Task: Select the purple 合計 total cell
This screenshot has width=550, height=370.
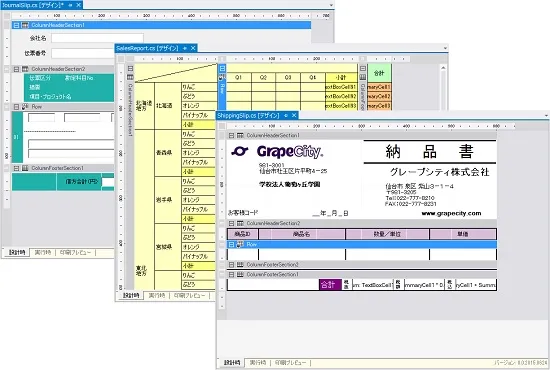Action: click(330, 284)
